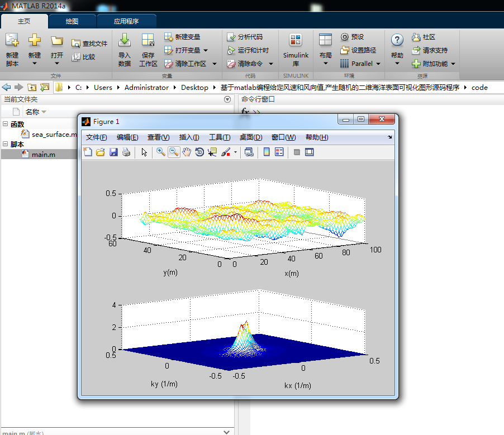Go up one folder level icon

click(x=32, y=87)
